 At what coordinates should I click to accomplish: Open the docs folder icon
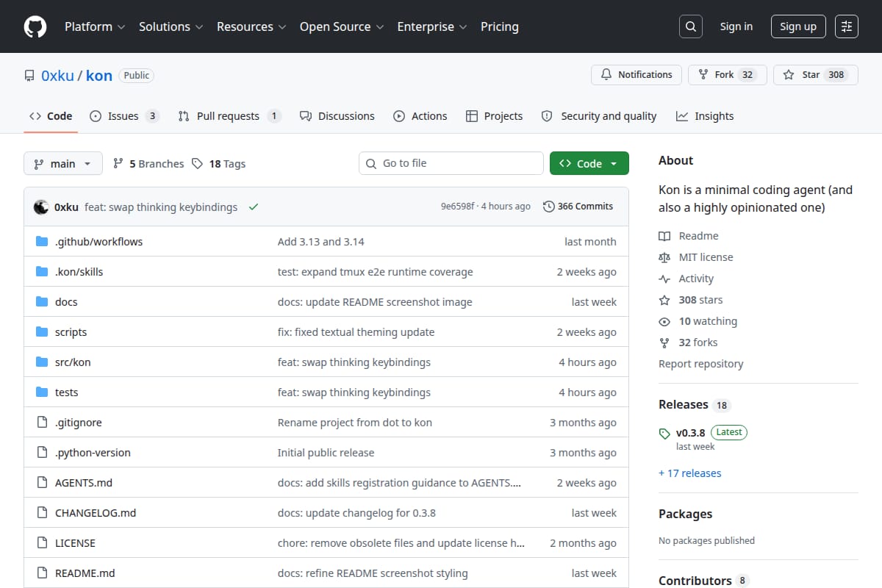point(42,302)
